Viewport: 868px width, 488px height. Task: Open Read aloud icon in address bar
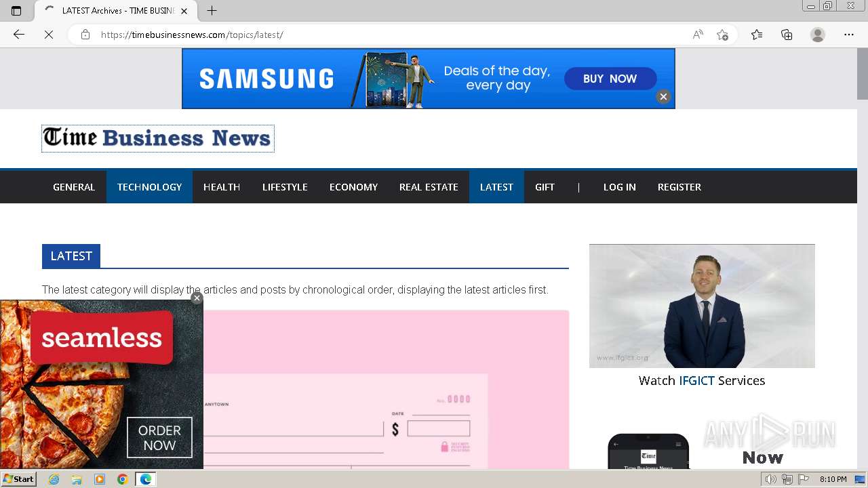(x=698, y=35)
